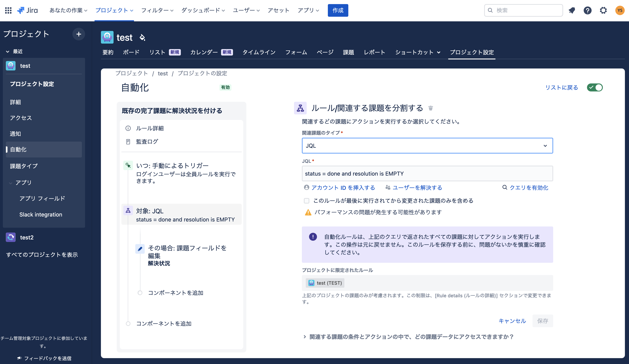Image resolution: width=629 pixels, height=364 pixels.
Task: Open the レポート tab
Action: 374,52
